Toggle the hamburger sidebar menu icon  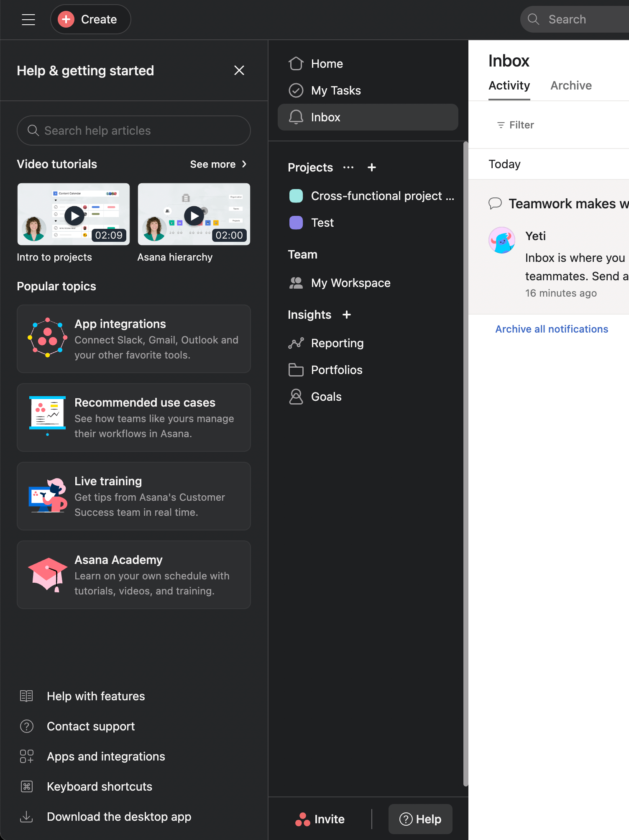tap(28, 19)
